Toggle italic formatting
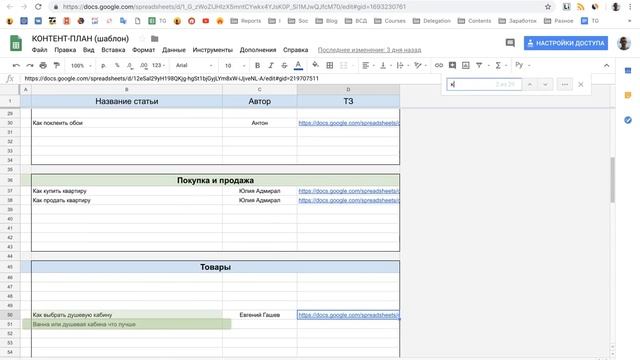640x360 pixels. coord(271,65)
